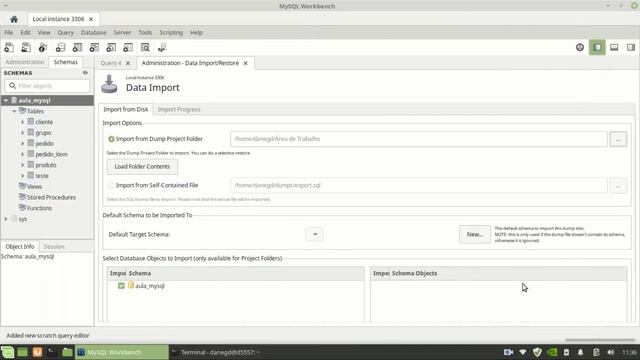
Task: Launch Firefox from the taskbar
Action: tap(37, 352)
